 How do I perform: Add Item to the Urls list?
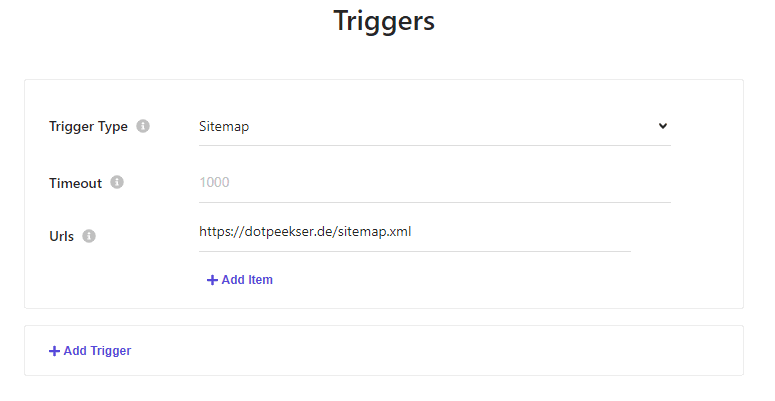click(240, 280)
